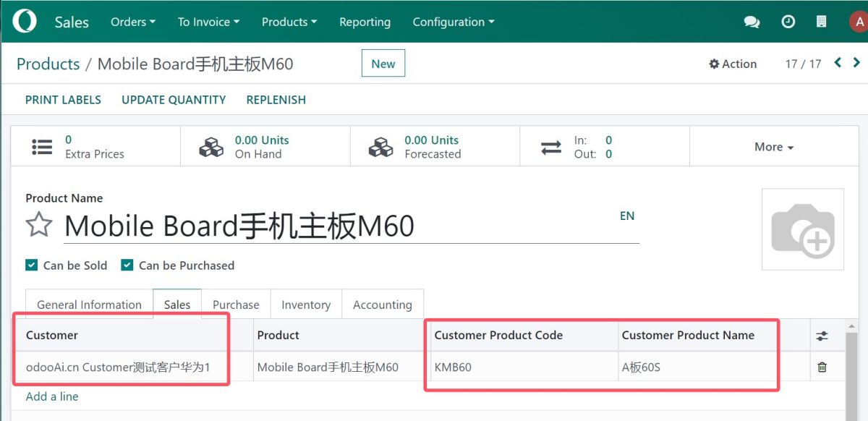The height and width of the screenshot is (421, 868).
Task: Delete the KMB60 customer line with trash icon
Action: pyautogui.click(x=822, y=367)
